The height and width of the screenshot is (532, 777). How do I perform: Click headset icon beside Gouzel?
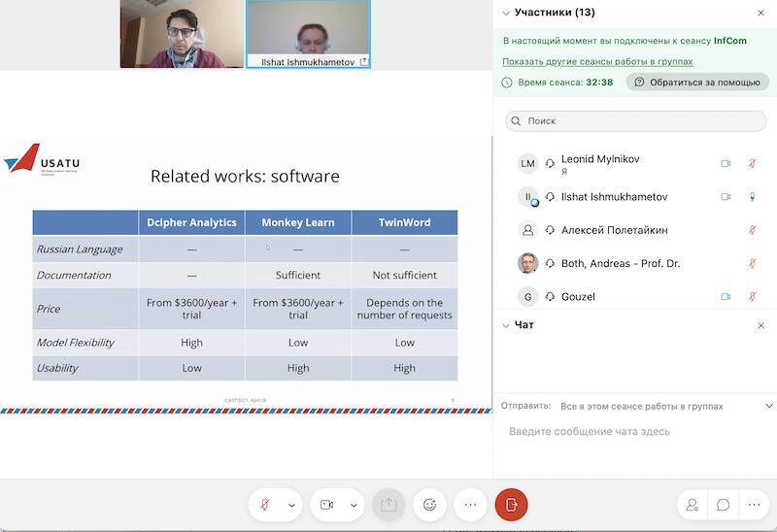(550, 297)
